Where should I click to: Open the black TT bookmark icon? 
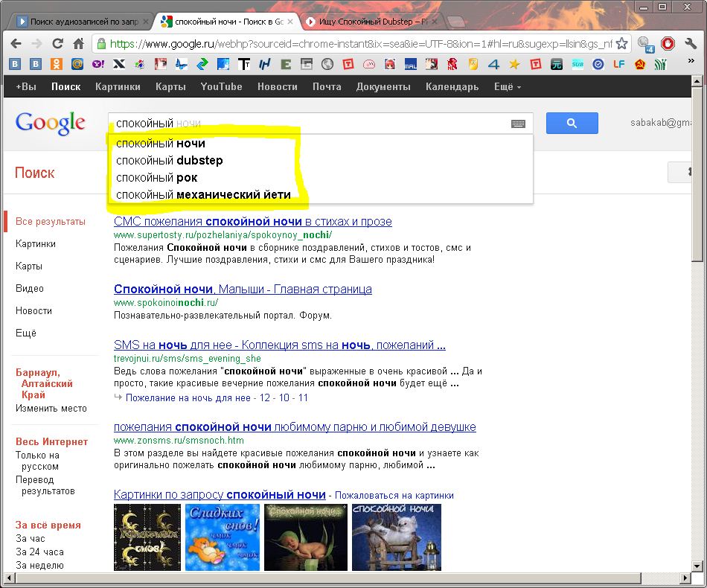point(244,64)
